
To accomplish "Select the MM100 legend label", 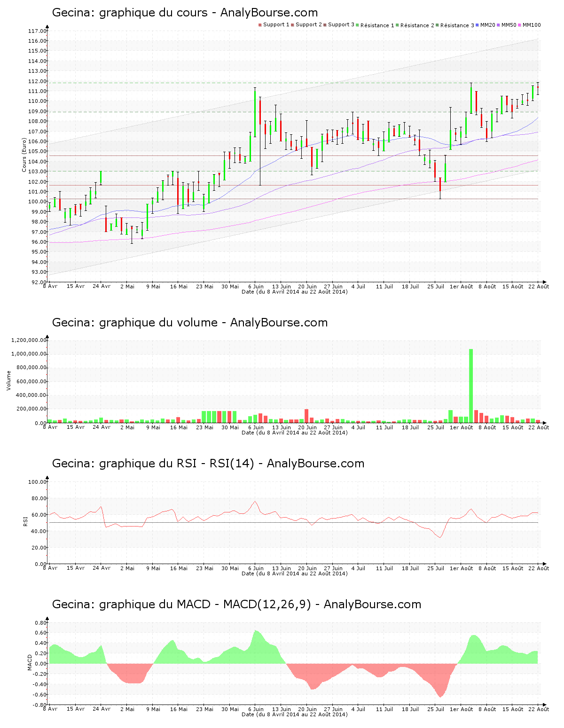I will tap(532, 25).
